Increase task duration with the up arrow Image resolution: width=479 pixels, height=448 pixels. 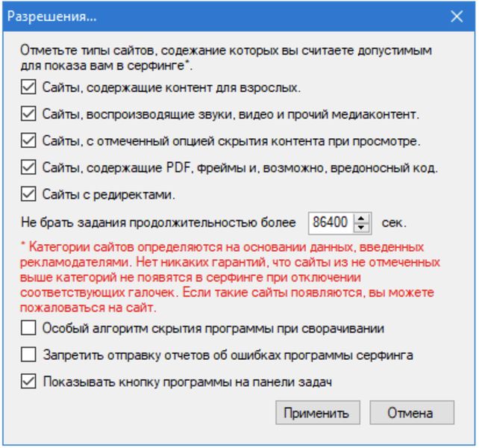coord(362,218)
